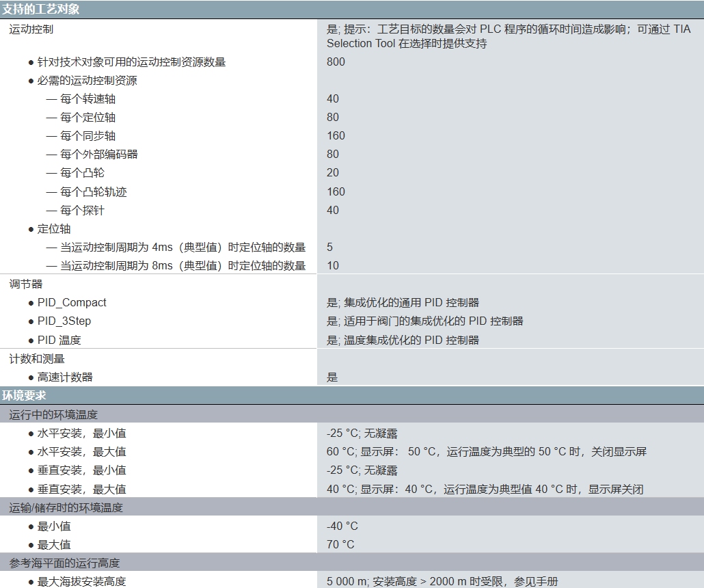Click the value 800 for motion control resources
704x588 pixels.
[x=336, y=62]
